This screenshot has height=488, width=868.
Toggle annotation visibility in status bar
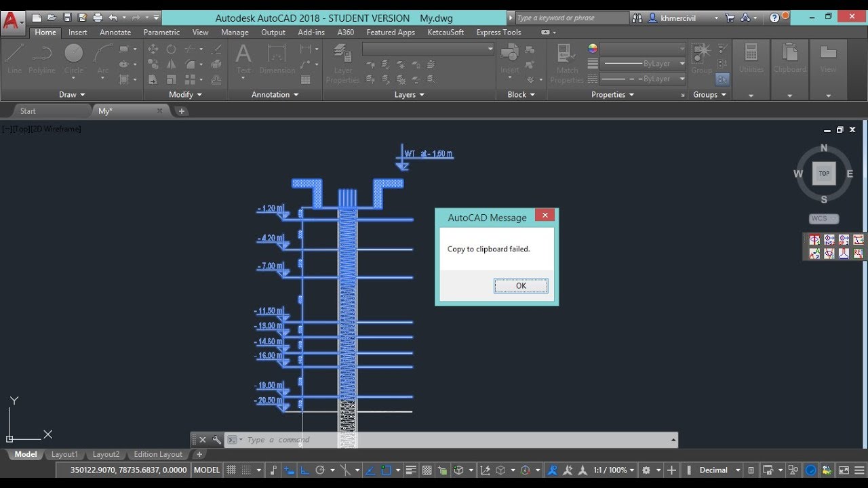[x=553, y=470]
